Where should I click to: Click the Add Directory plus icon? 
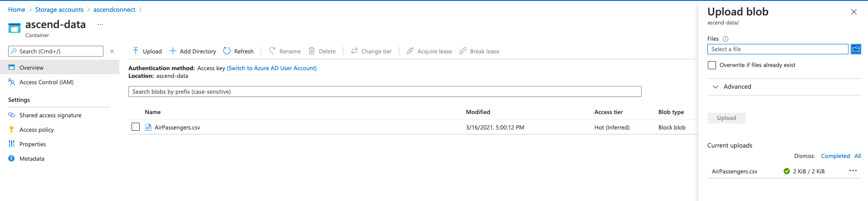173,51
